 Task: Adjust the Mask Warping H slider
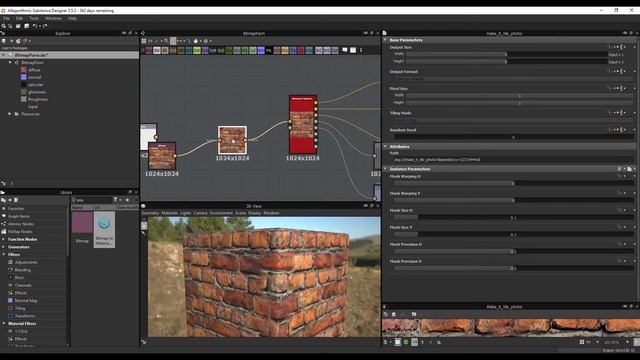click(x=513, y=183)
